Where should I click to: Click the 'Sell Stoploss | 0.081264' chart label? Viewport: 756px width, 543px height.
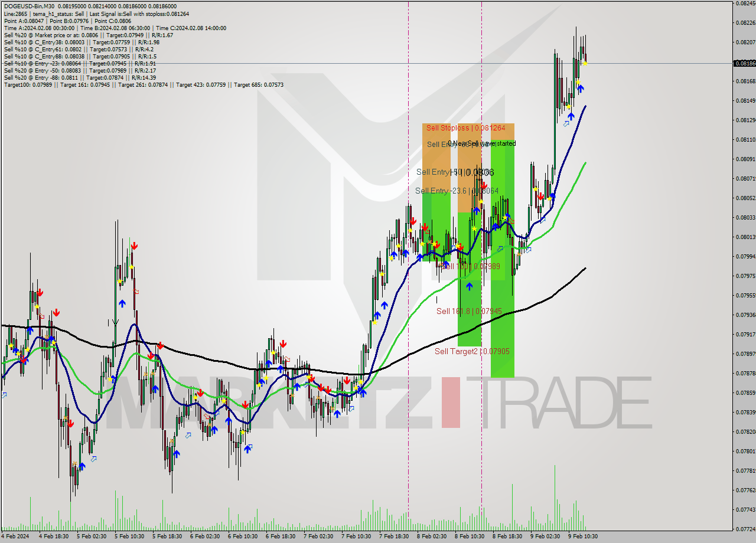466,127
